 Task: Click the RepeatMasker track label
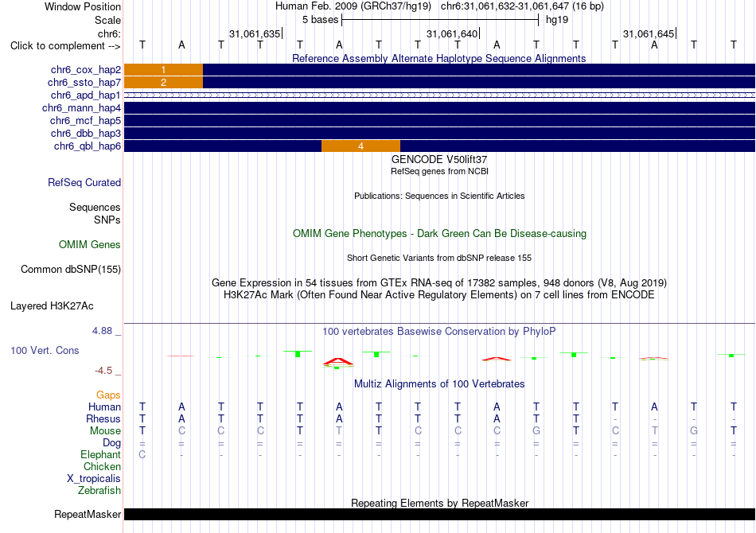click(88, 515)
